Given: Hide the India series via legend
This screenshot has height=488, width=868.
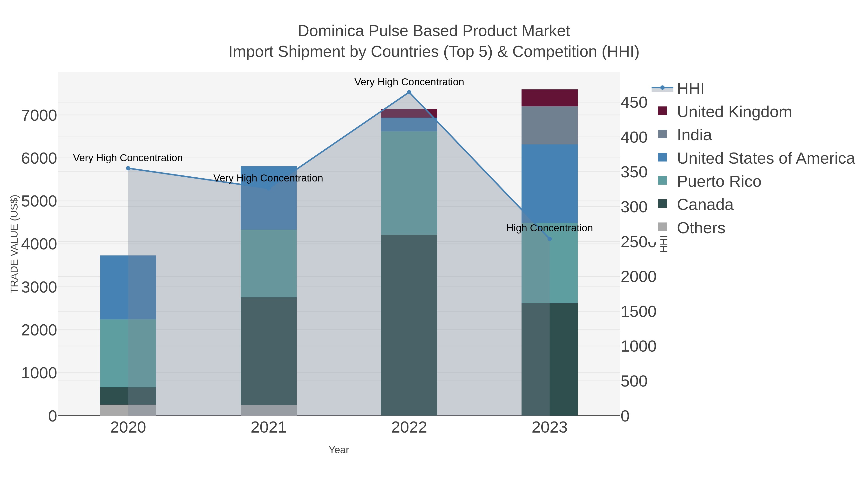Looking at the screenshot, I should tap(685, 135).
